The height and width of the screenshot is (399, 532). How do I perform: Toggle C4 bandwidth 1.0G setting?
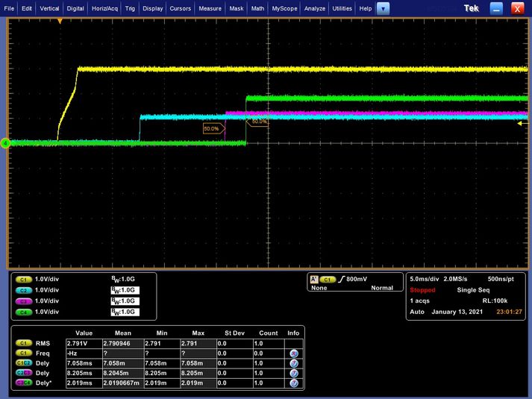point(125,312)
